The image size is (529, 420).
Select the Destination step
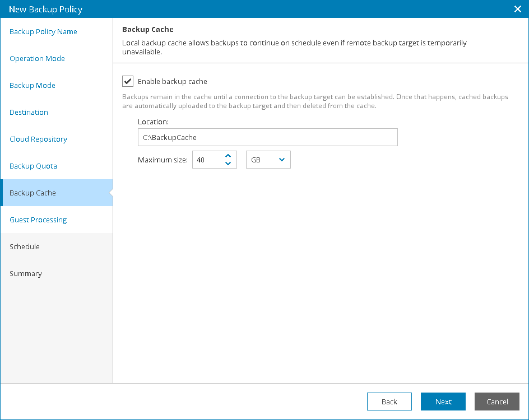pos(29,113)
